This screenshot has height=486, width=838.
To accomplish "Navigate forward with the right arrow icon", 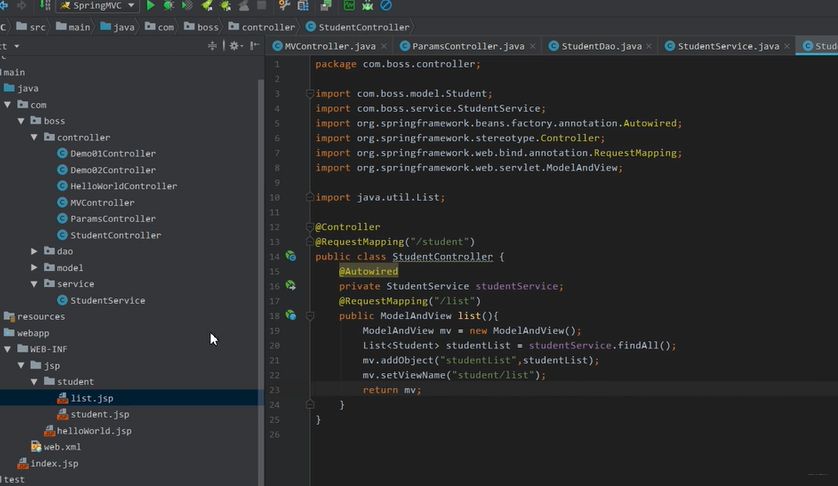I will (22, 5).
